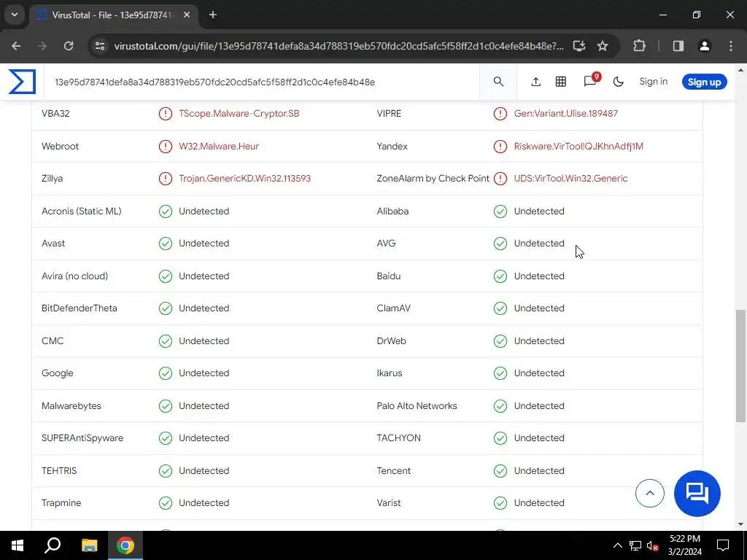Open File Explorer from taskbar

point(89,545)
